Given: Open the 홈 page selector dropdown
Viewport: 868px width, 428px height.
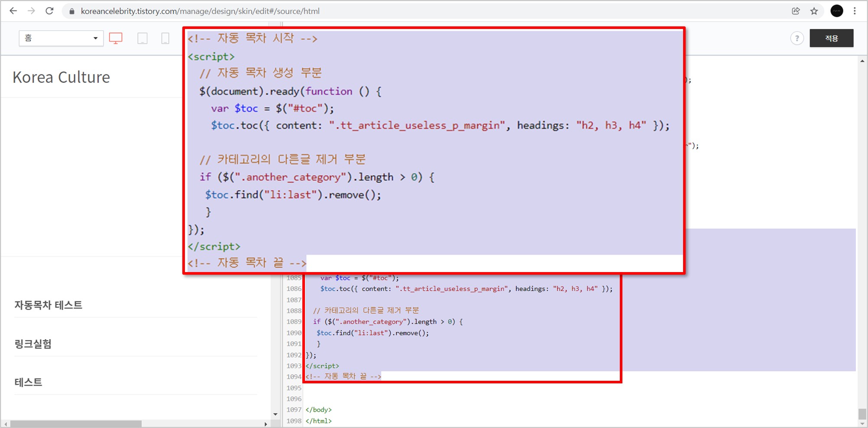Looking at the screenshot, I should [x=61, y=38].
